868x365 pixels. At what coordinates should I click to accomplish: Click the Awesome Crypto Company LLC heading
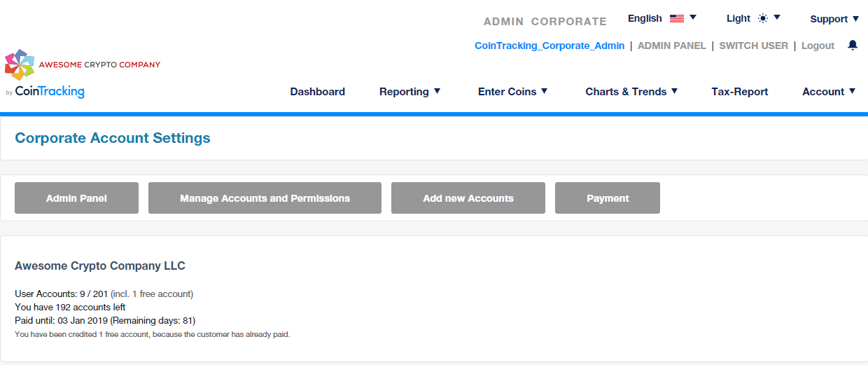(x=100, y=266)
